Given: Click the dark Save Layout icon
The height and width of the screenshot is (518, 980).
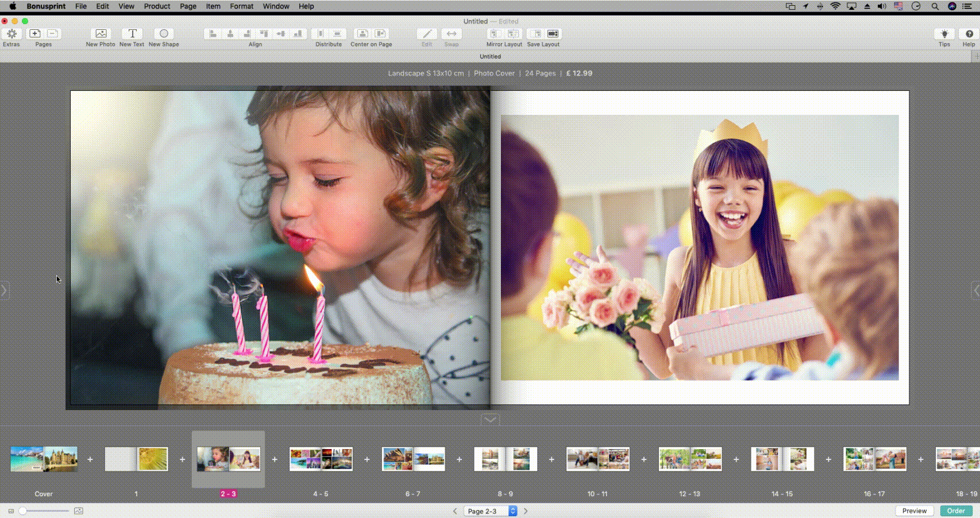Looking at the screenshot, I should pyautogui.click(x=553, y=34).
